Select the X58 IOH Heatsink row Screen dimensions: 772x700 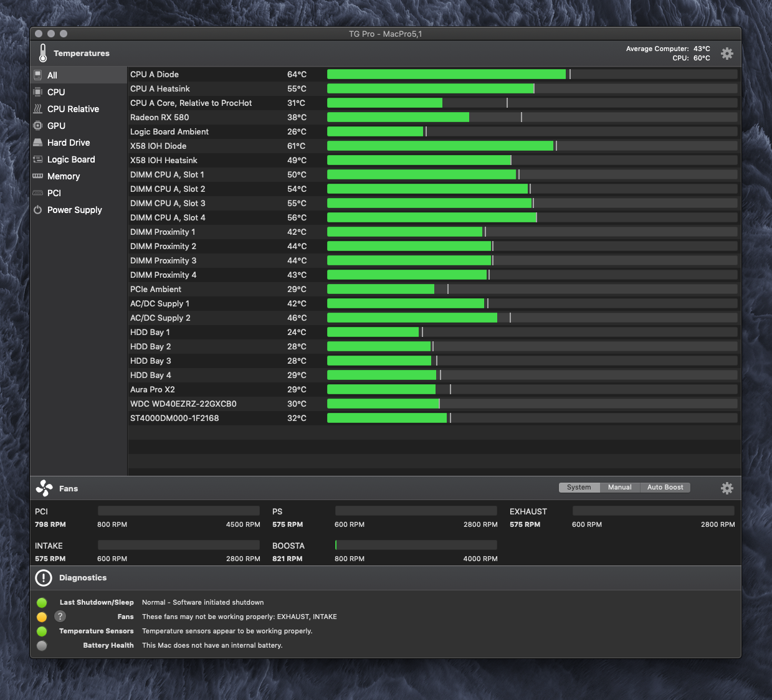pos(434,160)
